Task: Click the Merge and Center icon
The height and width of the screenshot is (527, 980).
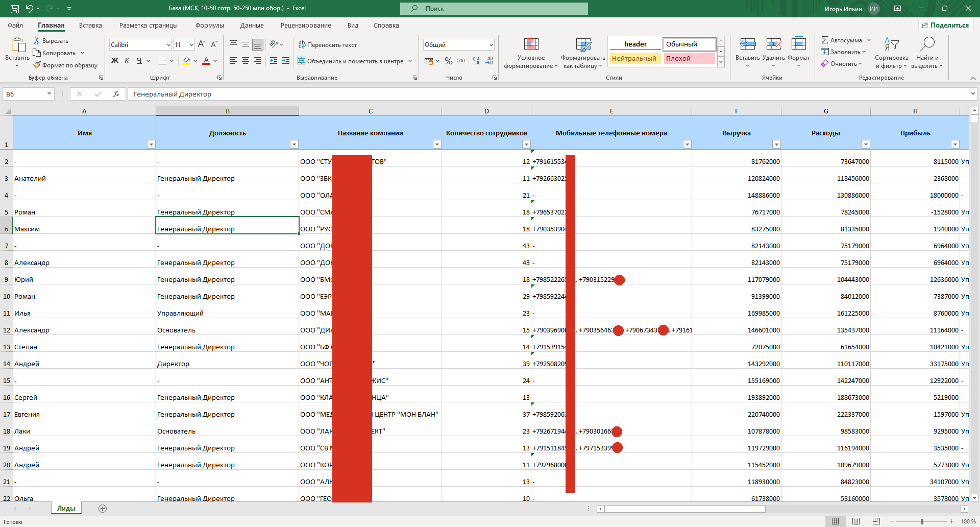Action: [x=302, y=61]
